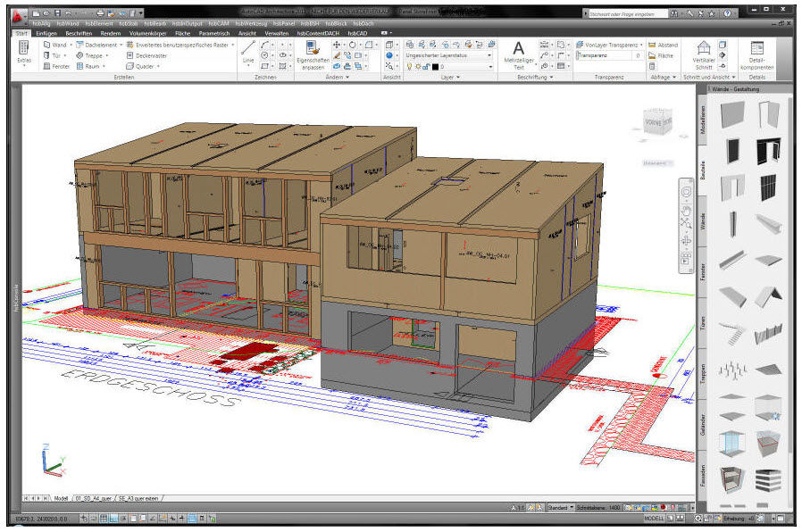Click the Mehrzeiliger Text tool
802x532 pixels.
[519, 51]
